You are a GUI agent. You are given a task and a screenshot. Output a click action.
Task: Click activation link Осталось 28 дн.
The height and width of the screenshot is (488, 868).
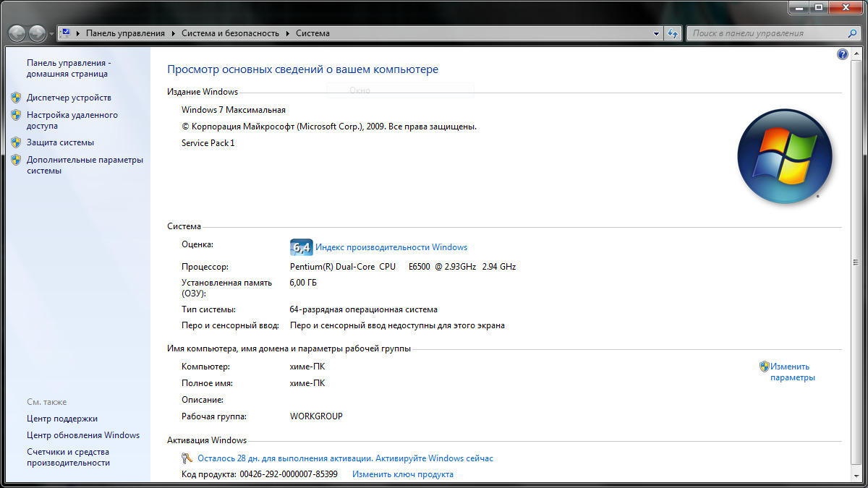click(x=345, y=458)
